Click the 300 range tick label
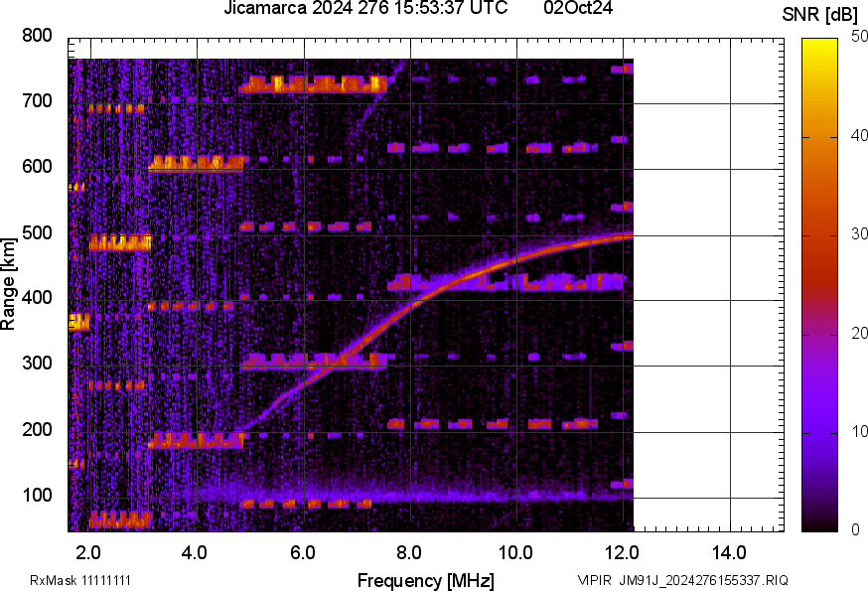868x591 pixels. coord(37,364)
